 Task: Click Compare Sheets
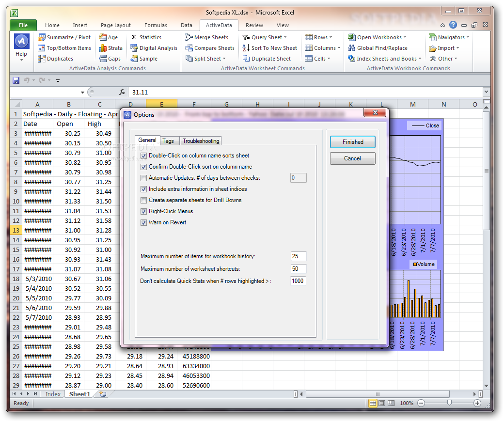tap(210, 48)
